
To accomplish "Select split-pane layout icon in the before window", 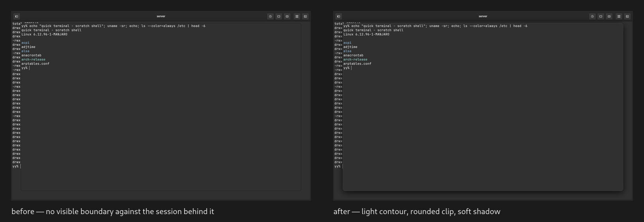I will 287,17.
